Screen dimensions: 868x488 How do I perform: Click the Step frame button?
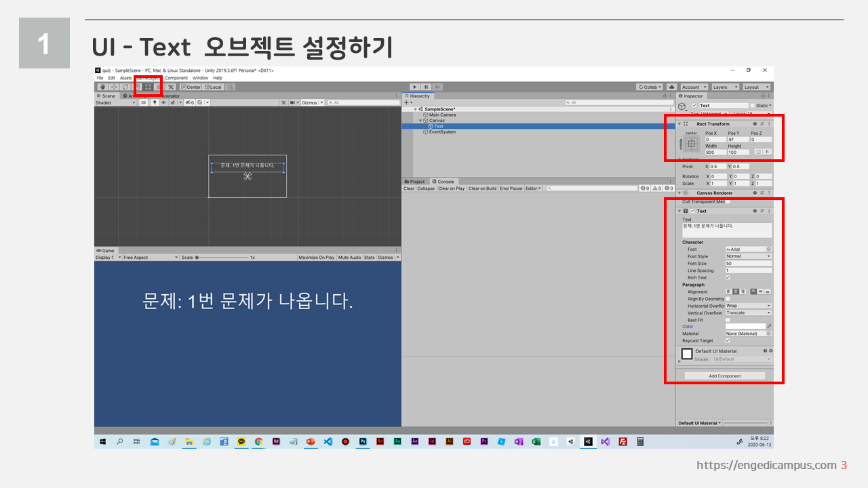click(x=437, y=87)
